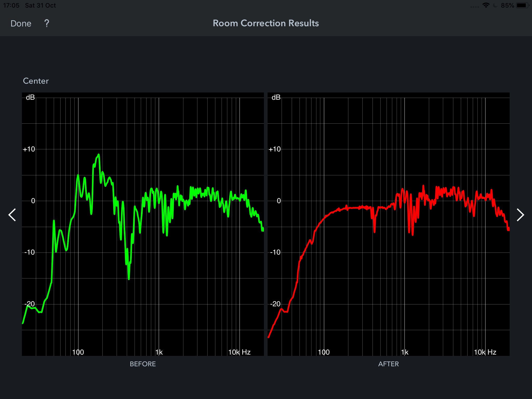Image resolution: width=532 pixels, height=399 pixels.
Task: Tap the red AFTER response graph
Action: point(388,224)
